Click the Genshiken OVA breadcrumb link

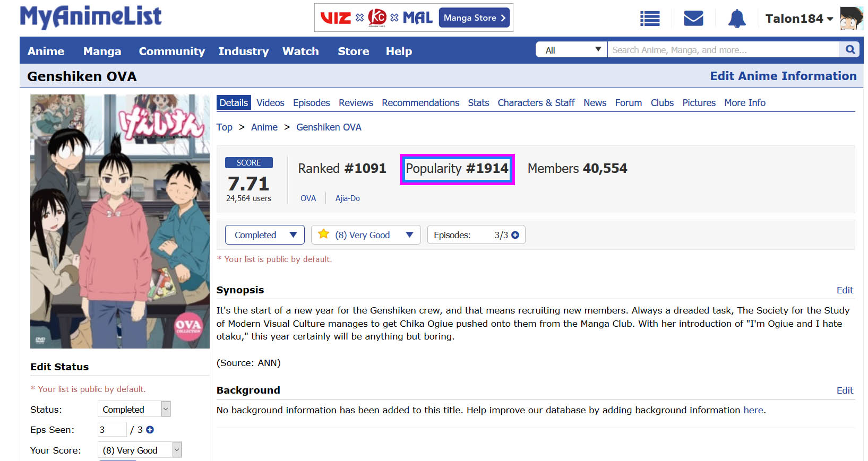point(329,127)
